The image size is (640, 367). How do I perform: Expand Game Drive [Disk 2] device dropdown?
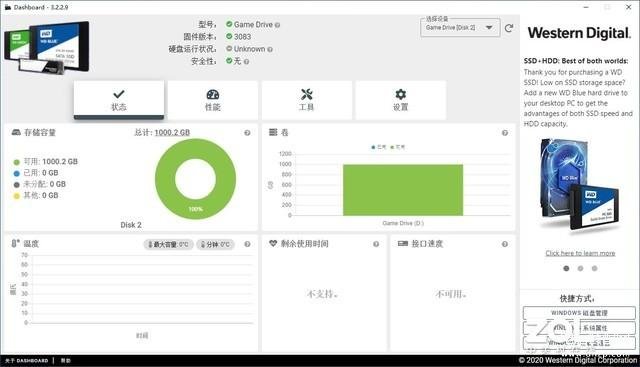pos(460,28)
